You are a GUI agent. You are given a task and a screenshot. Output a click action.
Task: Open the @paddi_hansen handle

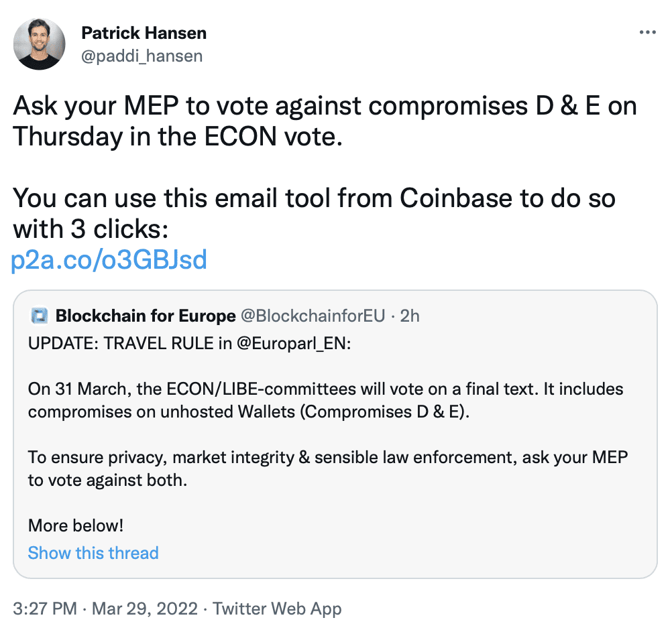click(x=142, y=56)
